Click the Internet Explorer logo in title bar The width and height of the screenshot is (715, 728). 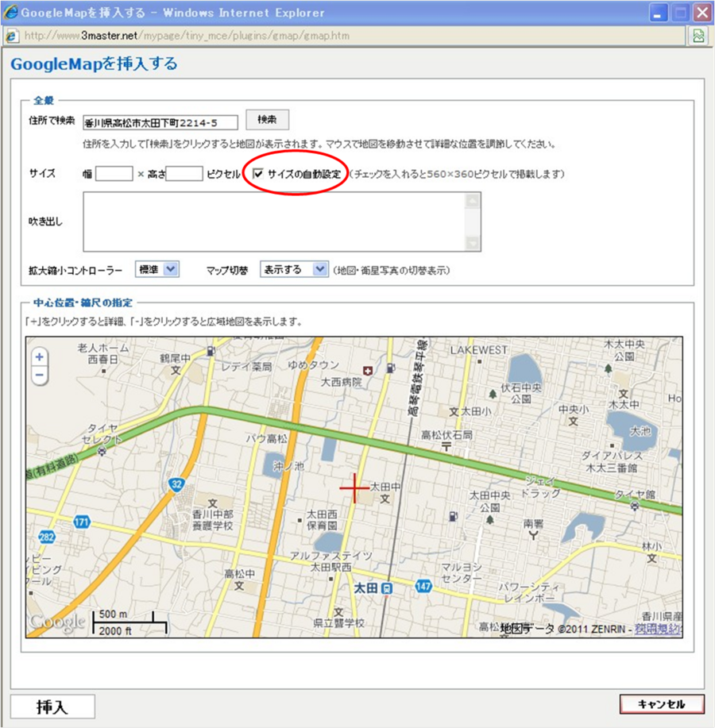coord(10,12)
